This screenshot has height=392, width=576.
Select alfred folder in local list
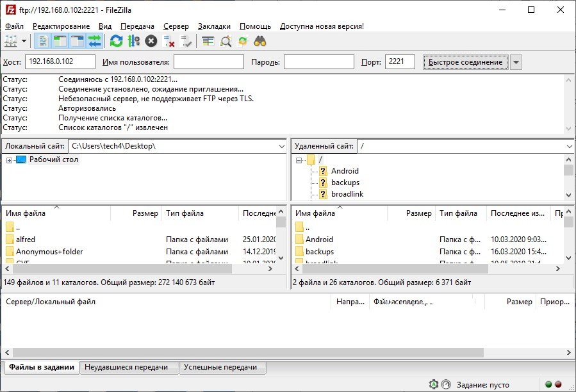click(x=26, y=239)
